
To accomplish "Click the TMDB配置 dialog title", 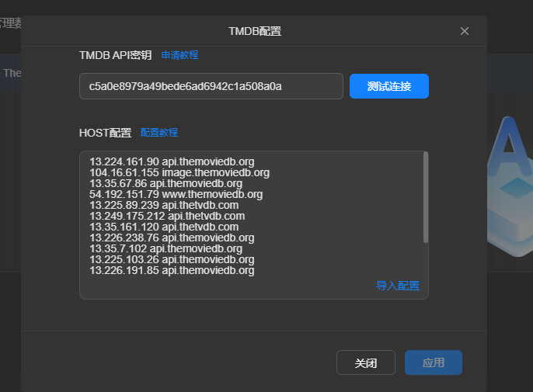I will pyautogui.click(x=255, y=31).
